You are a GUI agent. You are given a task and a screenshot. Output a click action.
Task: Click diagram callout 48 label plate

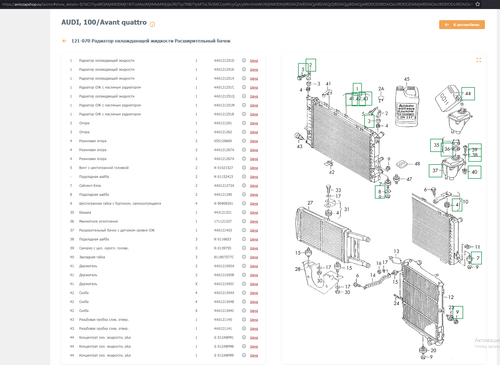(417, 164)
